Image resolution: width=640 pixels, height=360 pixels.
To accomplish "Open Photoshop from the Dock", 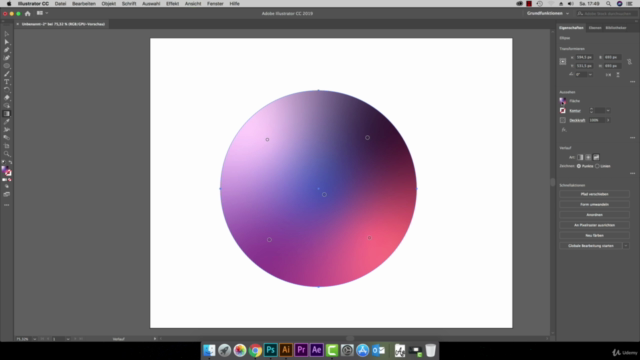I will pos(270,350).
